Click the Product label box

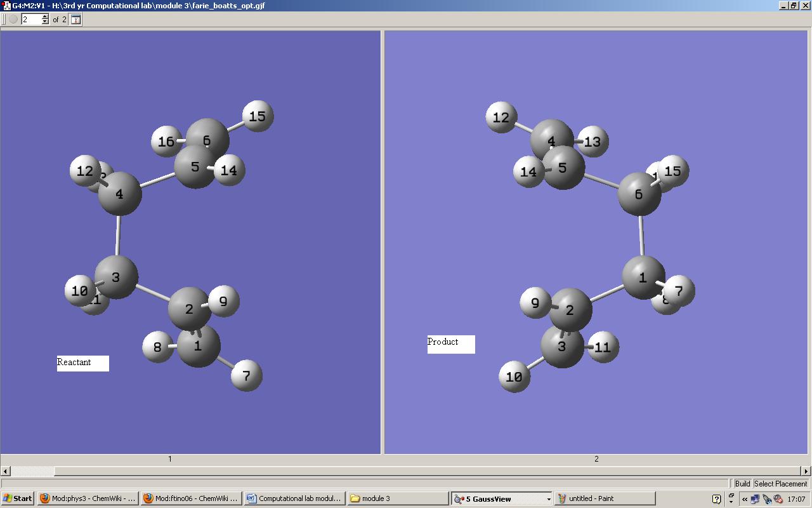point(450,344)
